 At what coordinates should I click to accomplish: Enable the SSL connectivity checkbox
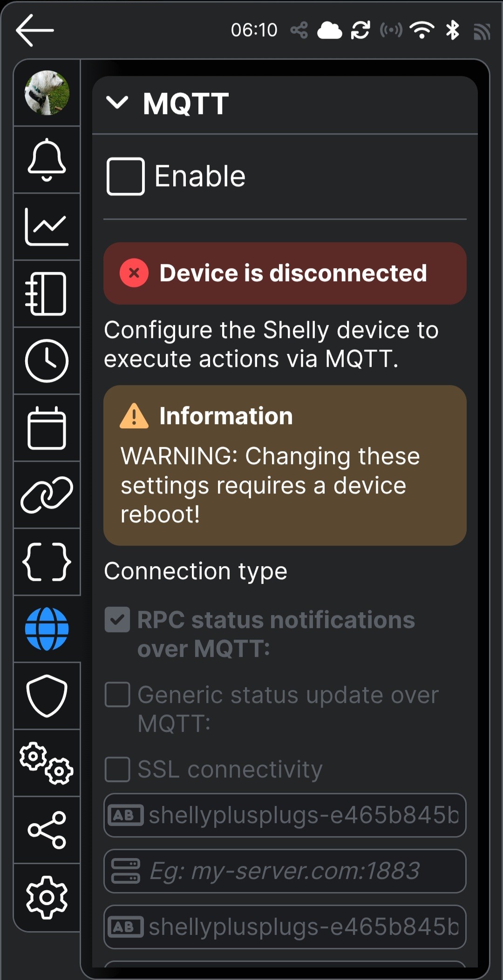point(117,769)
